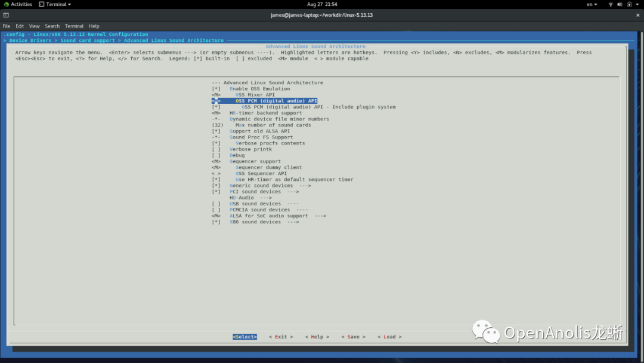Screen dimensions: 644x363
Task: Click Device Drivers in the breadcrumb path
Action: [30, 40]
